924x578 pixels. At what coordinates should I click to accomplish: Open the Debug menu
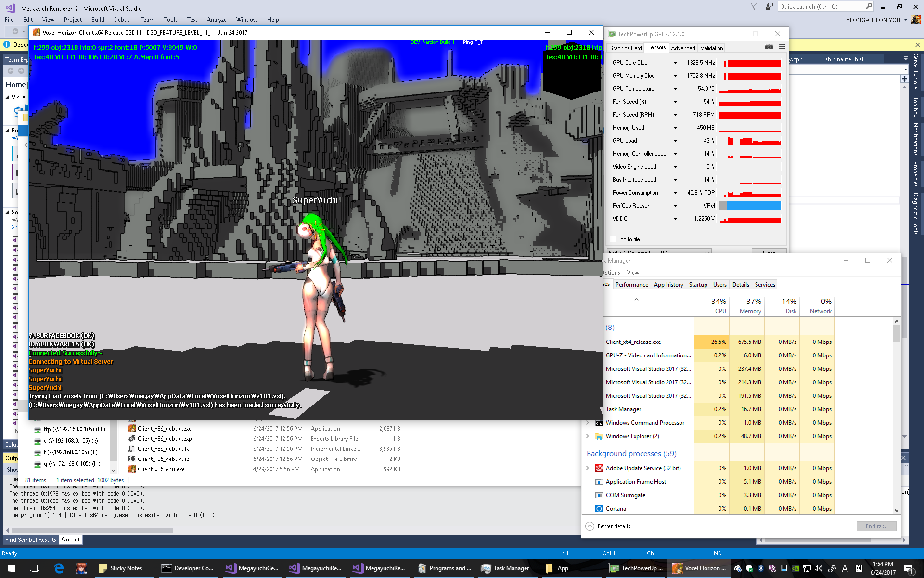122,20
